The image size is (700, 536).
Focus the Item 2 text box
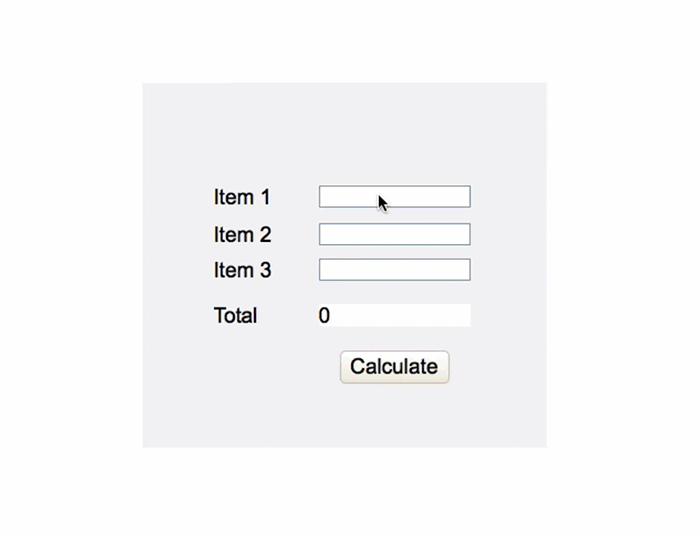pos(395,234)
